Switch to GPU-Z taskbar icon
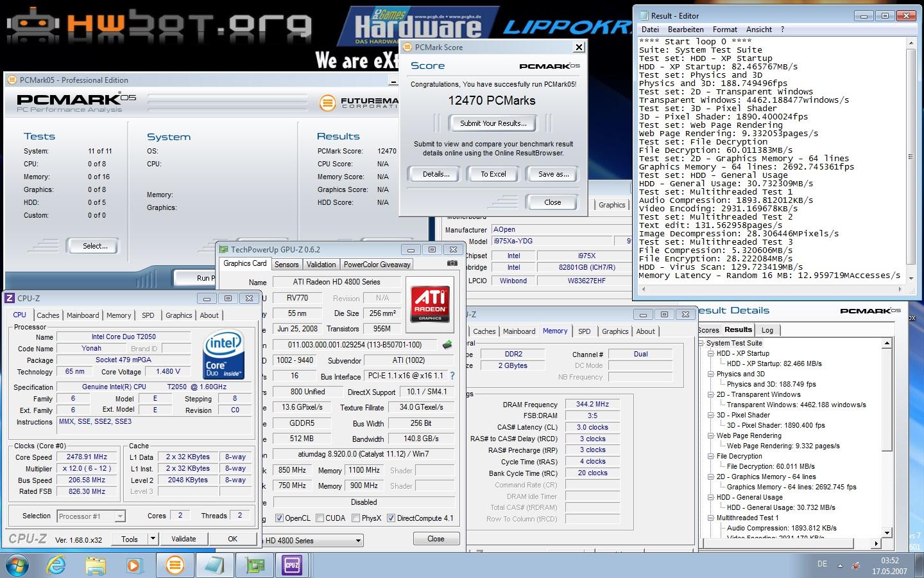Image resolution: width=924 pixels, height=578 pixels. click(253, 565)
